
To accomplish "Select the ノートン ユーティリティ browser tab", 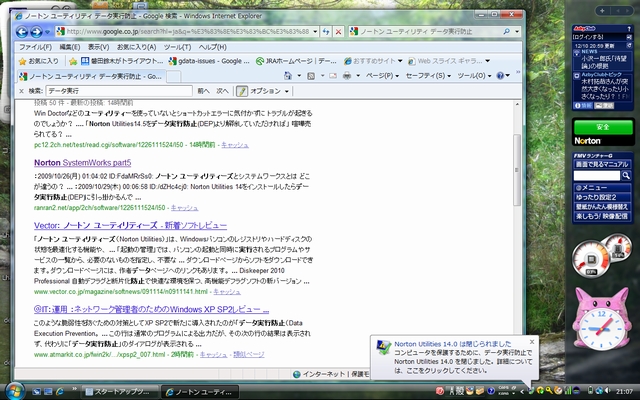I will coord(91,76).
